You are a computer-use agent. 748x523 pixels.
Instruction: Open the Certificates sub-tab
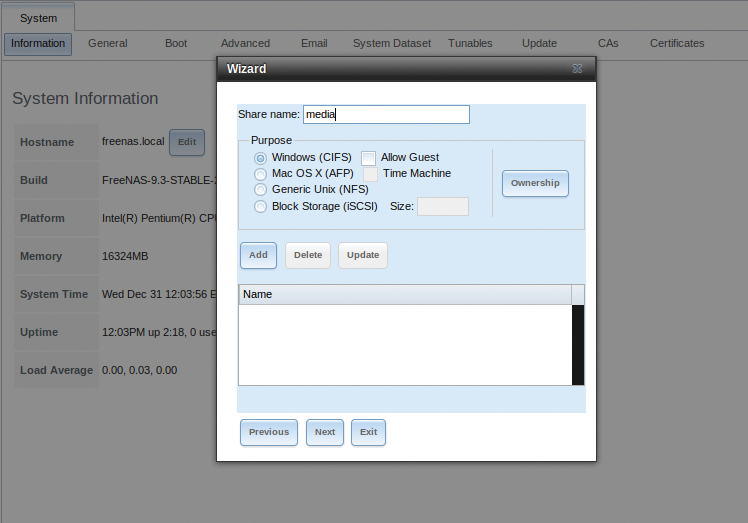(x=677, y=43)
